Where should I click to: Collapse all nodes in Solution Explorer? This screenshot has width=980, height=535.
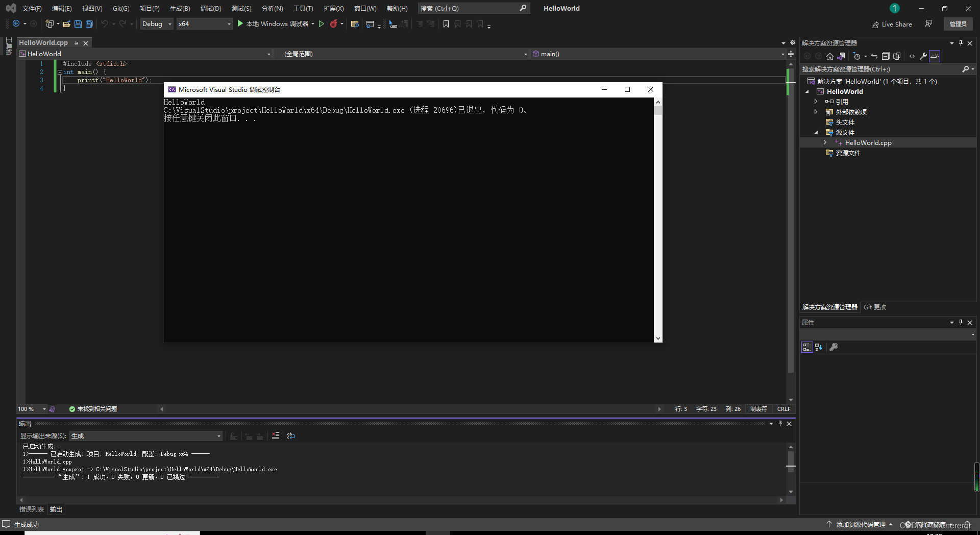pos(886,56)
